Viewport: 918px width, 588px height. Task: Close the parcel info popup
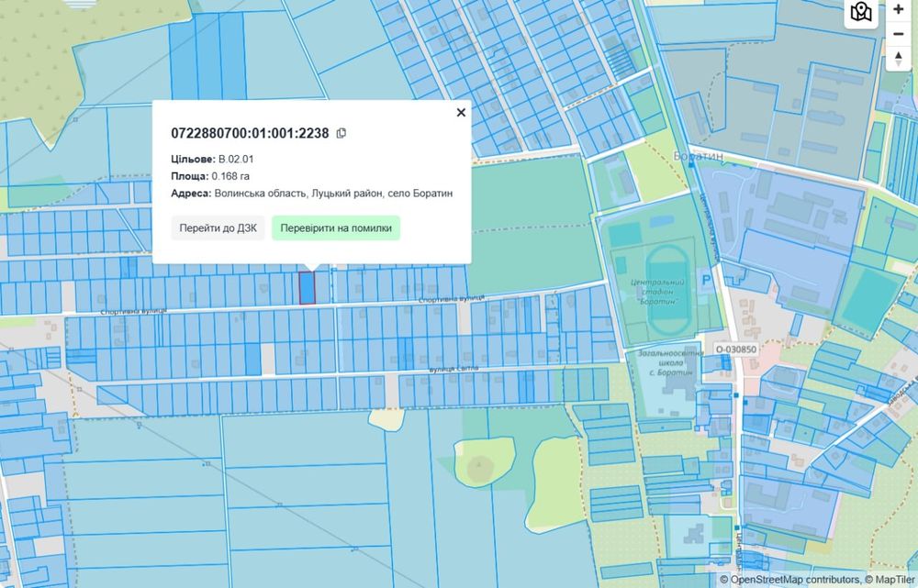click(x=461, y=112)
